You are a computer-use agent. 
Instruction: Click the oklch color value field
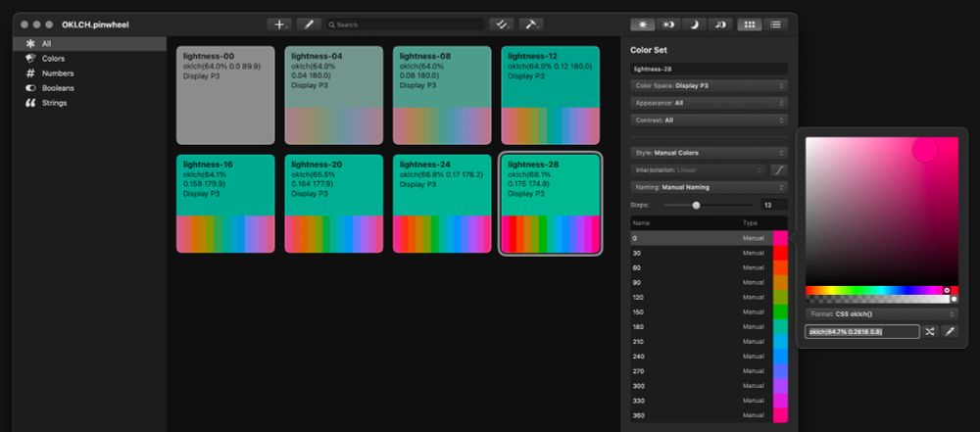(x=861, y=332)
